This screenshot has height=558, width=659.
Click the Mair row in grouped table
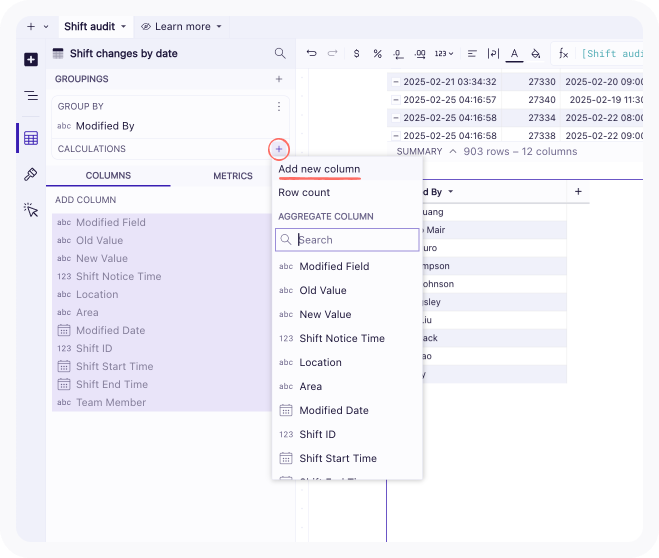click(x=495, y=230)
